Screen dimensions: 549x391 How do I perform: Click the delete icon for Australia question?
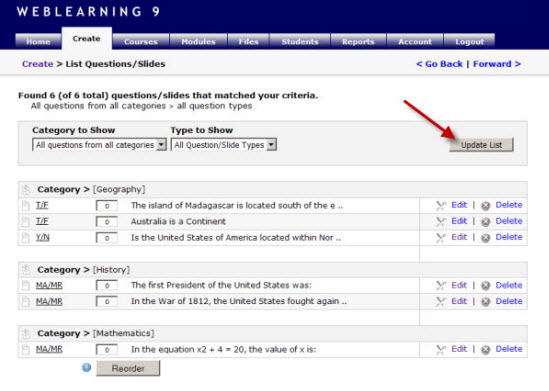click(485, 222)
